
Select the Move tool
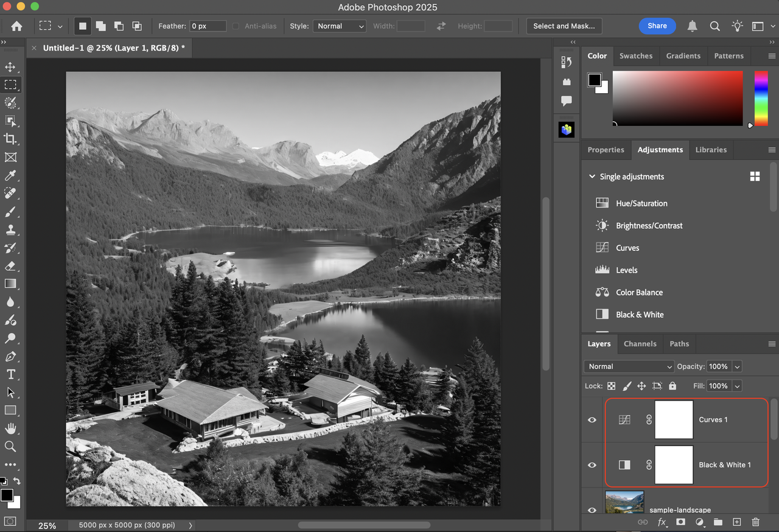pos(10,67)
